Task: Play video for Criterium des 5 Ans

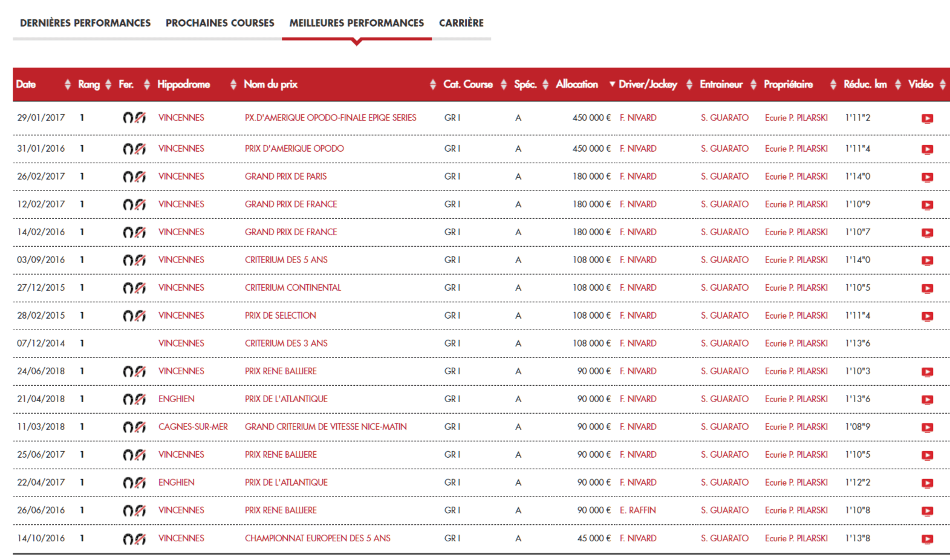Action: (927, 261)
